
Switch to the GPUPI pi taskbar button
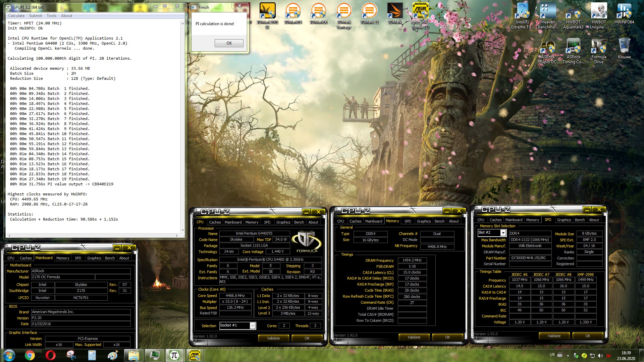pos(174,355)
